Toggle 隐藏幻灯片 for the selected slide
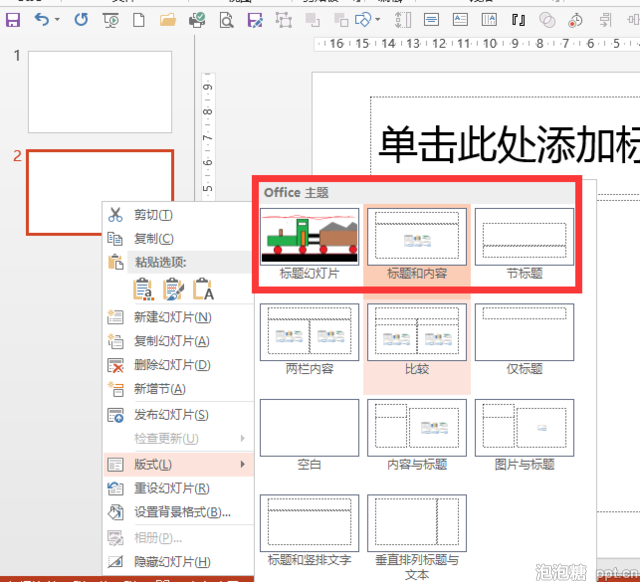 (x=172, y=562)
